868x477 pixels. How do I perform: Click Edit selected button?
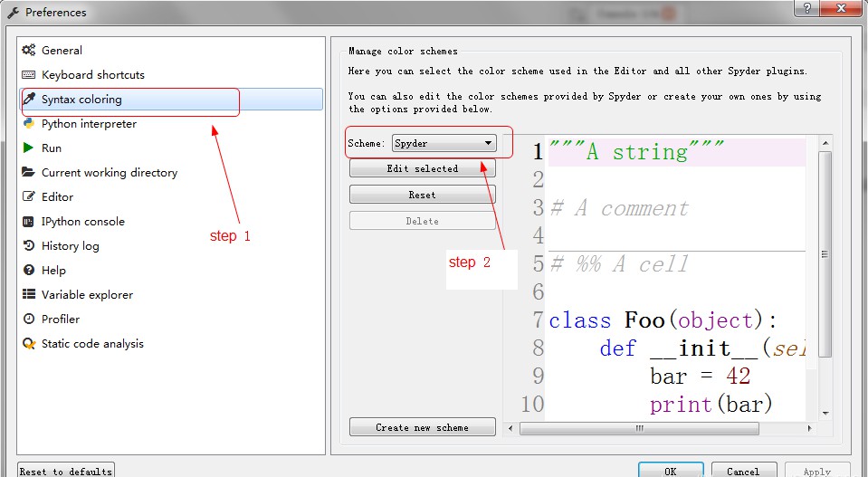click(423, 168)
